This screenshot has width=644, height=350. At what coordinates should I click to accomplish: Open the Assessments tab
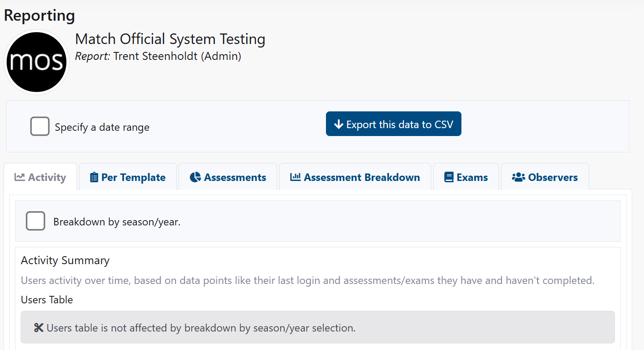pos(235,177)
